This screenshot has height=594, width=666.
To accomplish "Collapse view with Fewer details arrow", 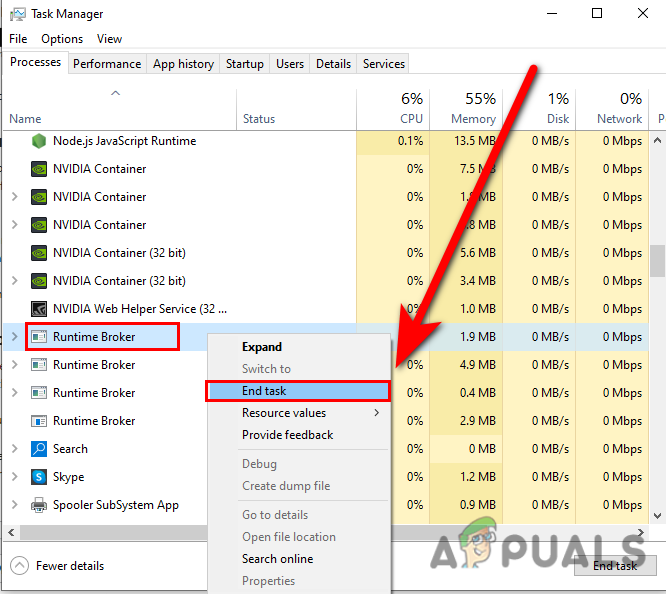I will [19, 566].
